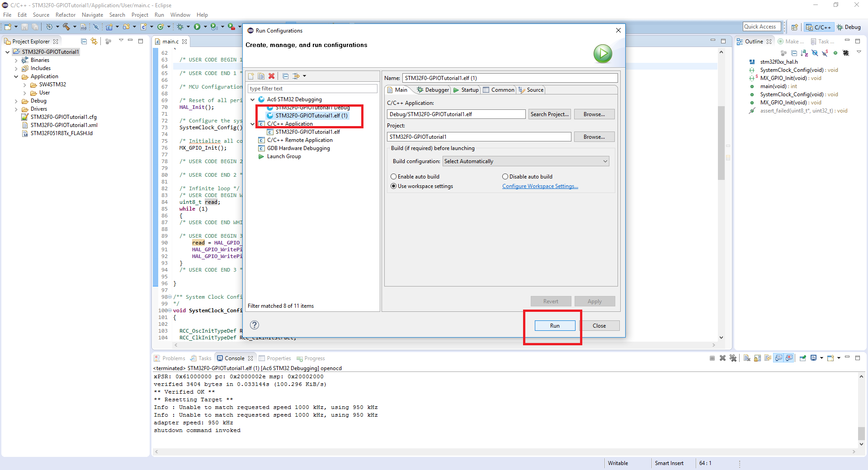Expand the Binaries folder in Project Explorer
The width and height of the screenshot is (868, 470).
pyautogui.click(x=16, y=60)
